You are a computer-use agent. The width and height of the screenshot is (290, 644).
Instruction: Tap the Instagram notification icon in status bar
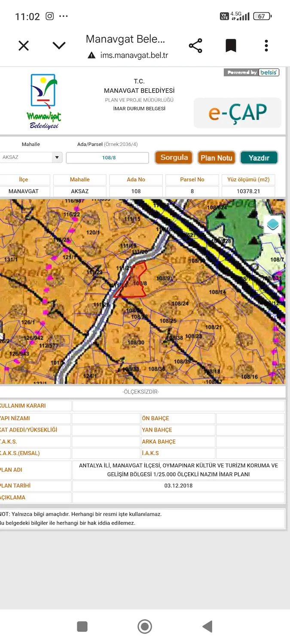pos(50,16)
